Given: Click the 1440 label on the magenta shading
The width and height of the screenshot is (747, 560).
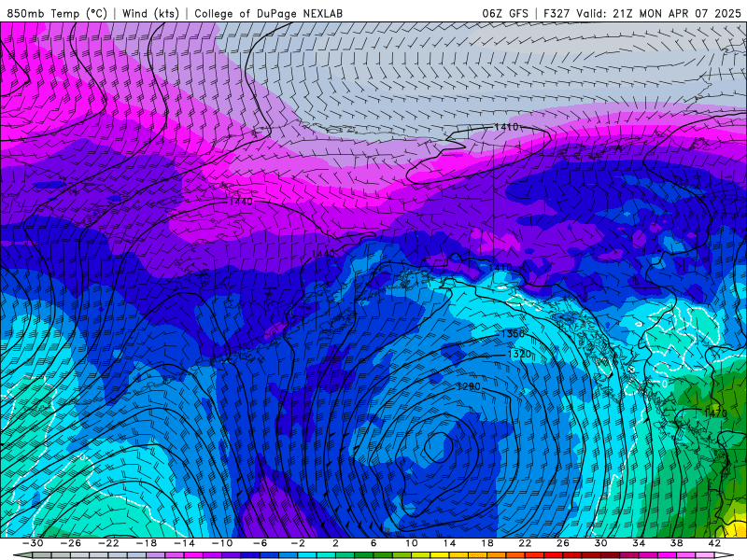Looking at the screenshot, I should point(241,202).
